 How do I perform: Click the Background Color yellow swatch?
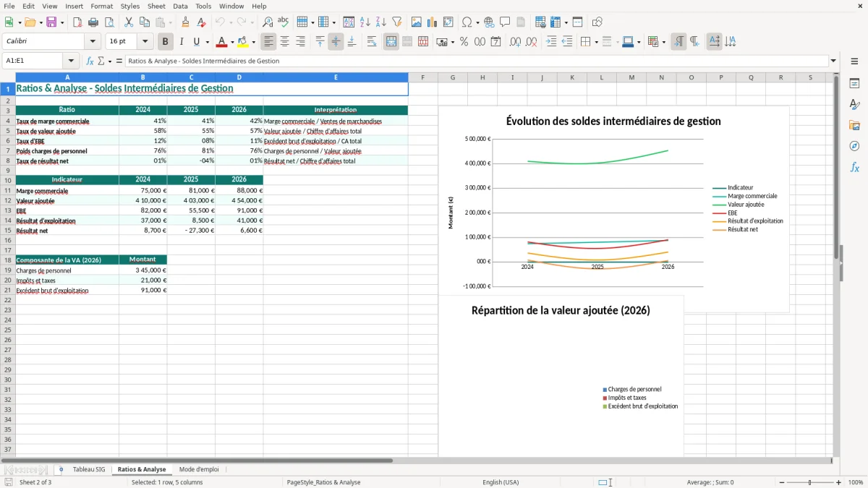click(x=243, y=42)
